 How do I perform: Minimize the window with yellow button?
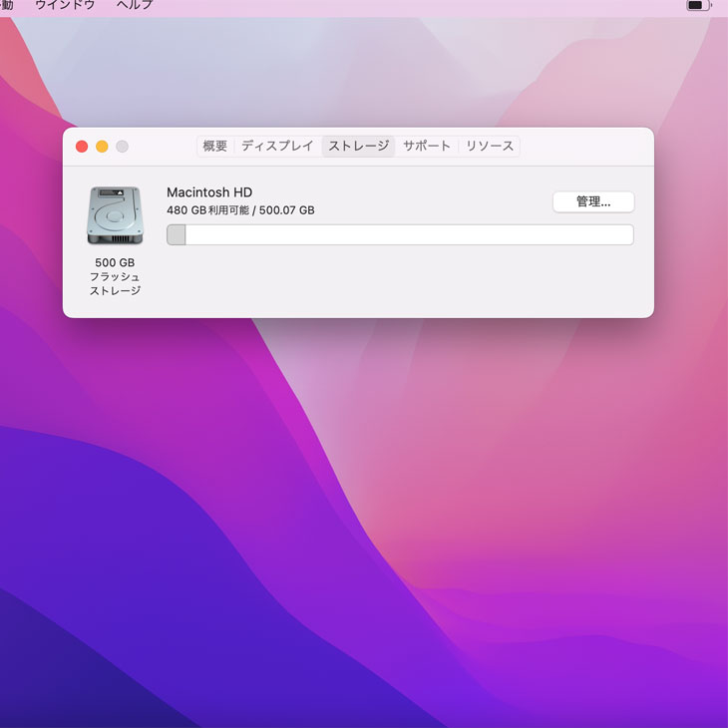point(102,147)
